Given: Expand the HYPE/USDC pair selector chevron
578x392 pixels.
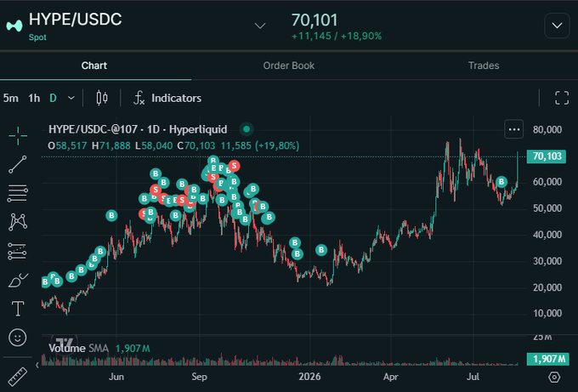Looking at the screenshot, I should coord(260,26).
